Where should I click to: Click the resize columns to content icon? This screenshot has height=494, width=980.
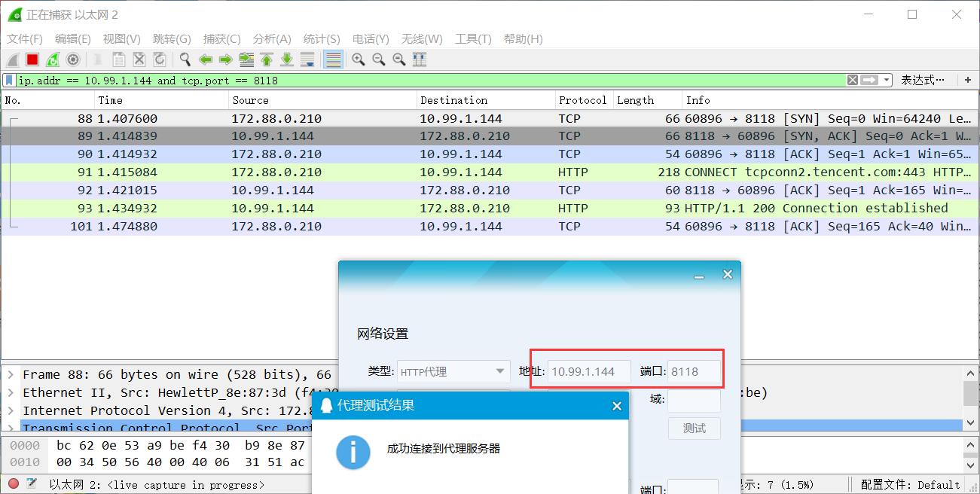tap(420, 59)
